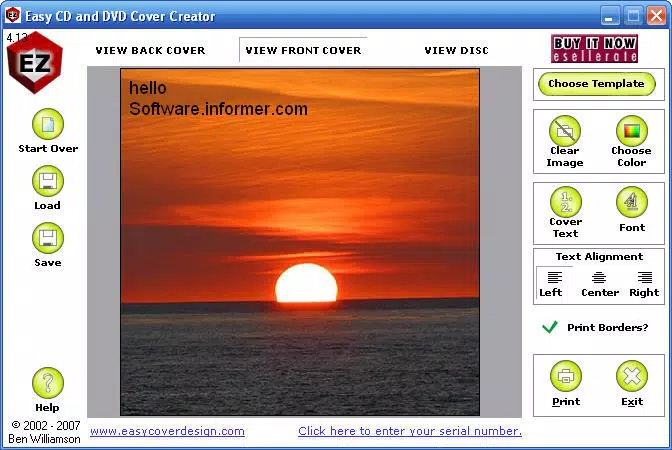Close the window with the red X
Image resolution: width=672 pixels, height=450 pixels.
(656, 16)
